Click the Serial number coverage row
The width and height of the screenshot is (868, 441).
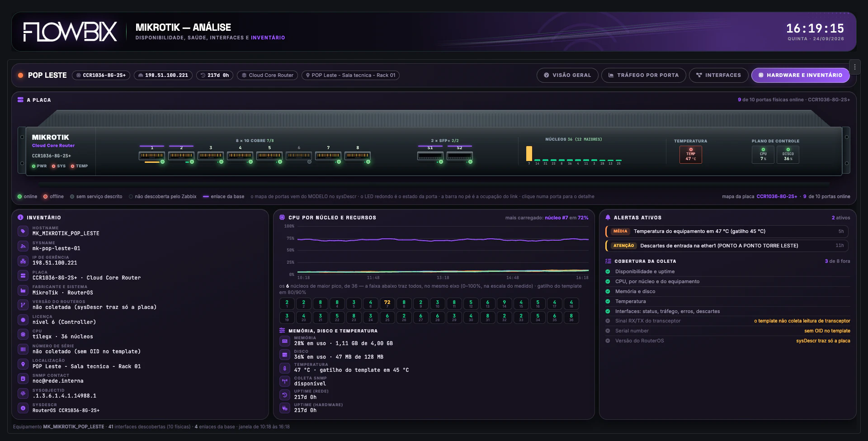pos(727,331)
